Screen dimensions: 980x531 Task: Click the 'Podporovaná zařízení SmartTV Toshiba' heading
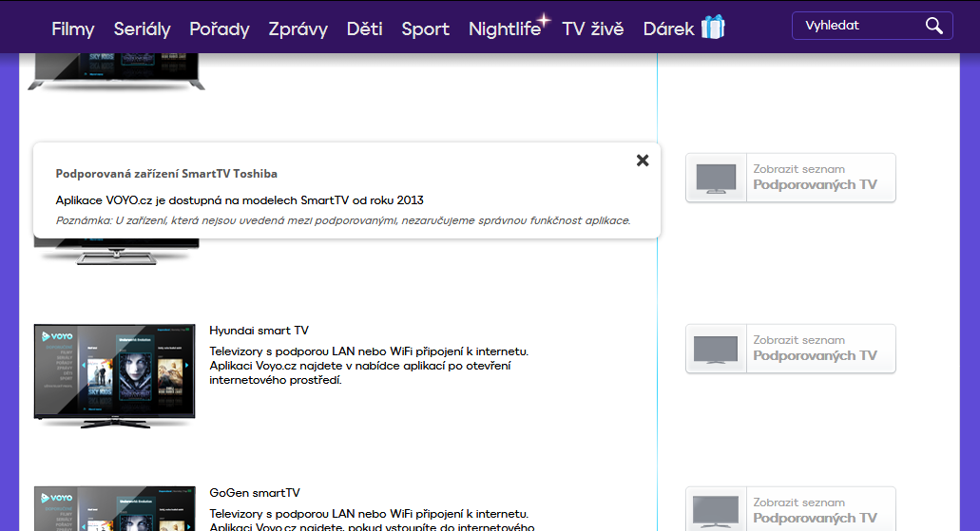(166, 174)
